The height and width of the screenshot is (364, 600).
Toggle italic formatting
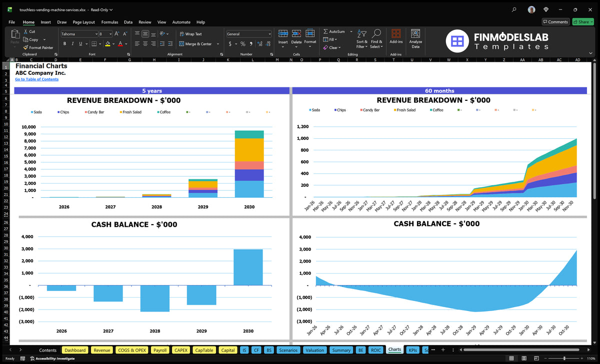[72, 44]
